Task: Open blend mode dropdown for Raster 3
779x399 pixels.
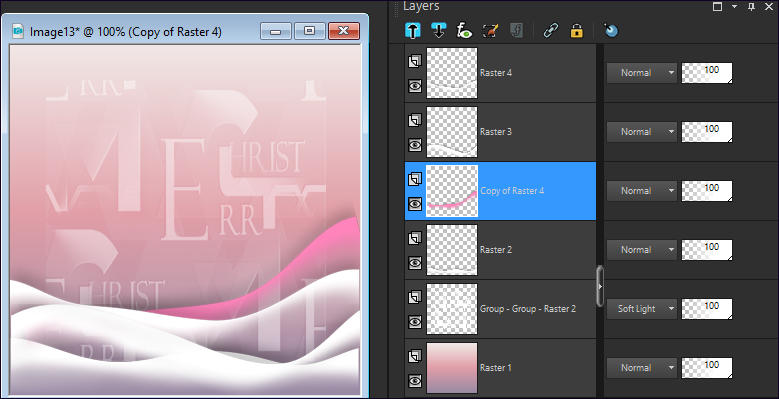Action: click(x=641, y=132)
